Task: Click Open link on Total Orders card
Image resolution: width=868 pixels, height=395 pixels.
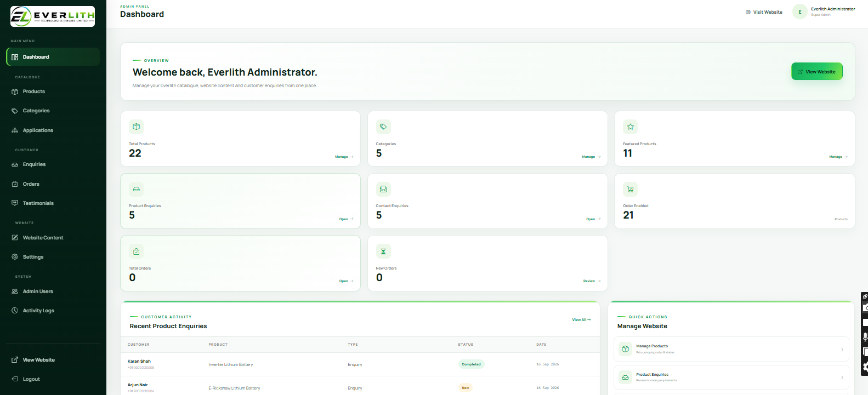Action: [346, 281]
